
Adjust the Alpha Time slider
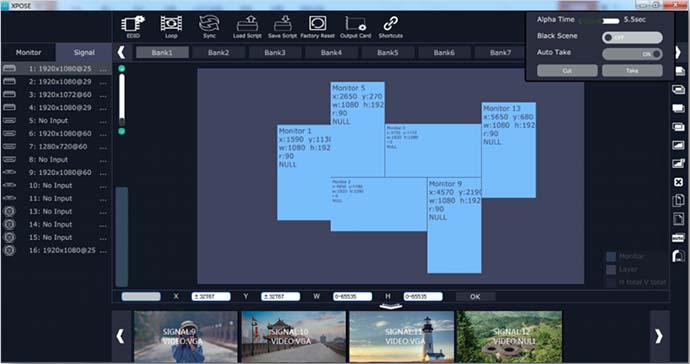coord(599,21)
